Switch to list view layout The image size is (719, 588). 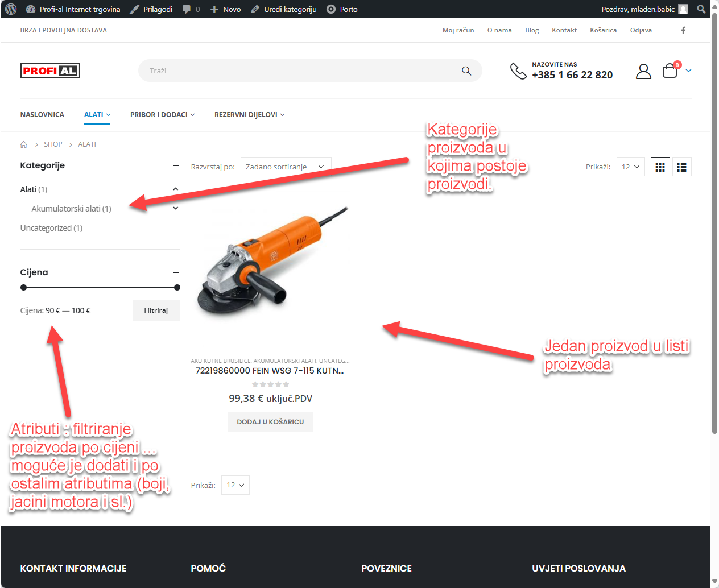point(681,167)
